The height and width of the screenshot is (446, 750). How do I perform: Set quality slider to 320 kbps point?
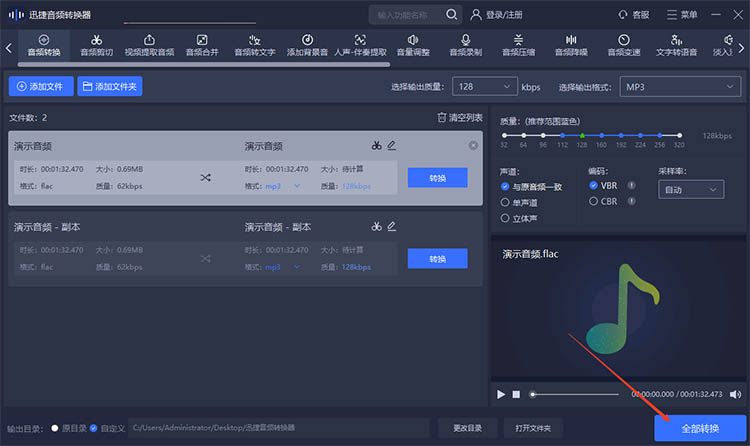pyautogui.click(x=679, y=135)
